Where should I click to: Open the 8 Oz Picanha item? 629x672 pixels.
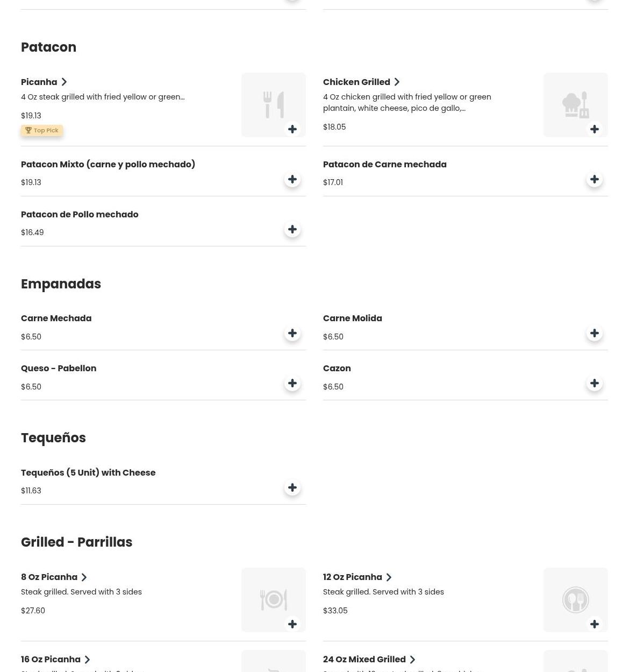[x=49, y=577]
